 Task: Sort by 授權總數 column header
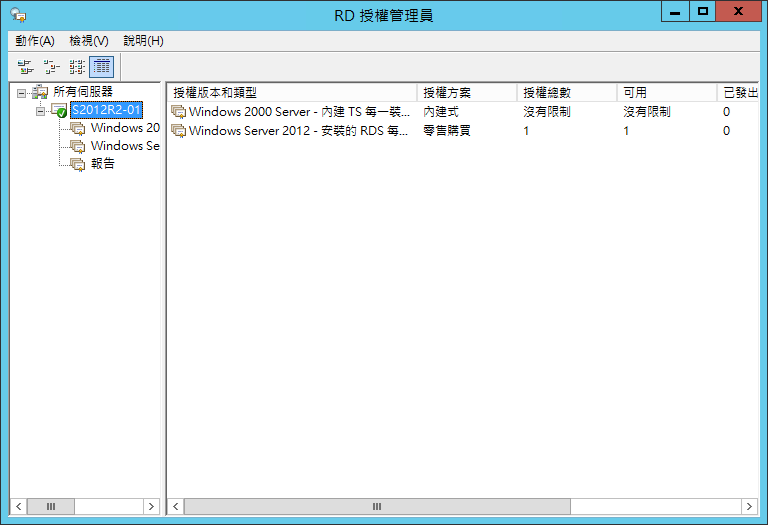point(567,93)
